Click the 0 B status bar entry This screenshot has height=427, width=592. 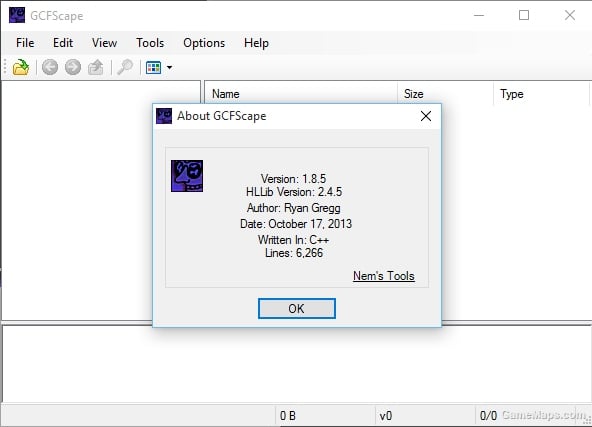288,416
